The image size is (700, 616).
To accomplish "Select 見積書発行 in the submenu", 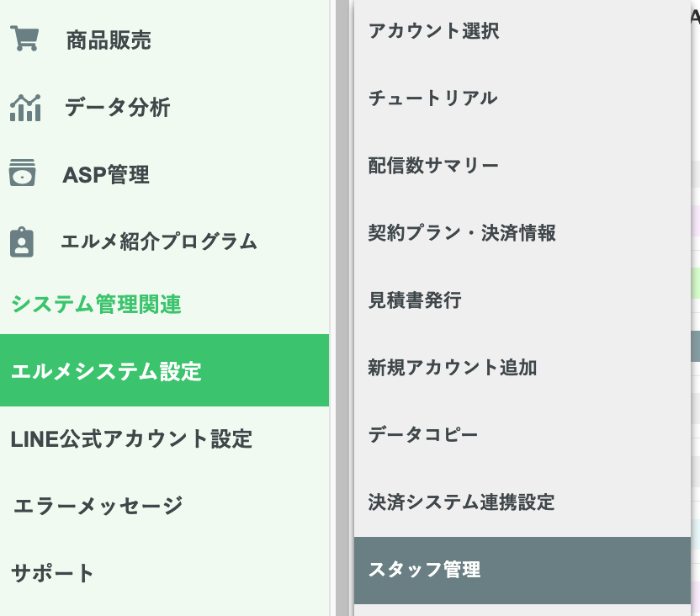I will coord(415,300).
